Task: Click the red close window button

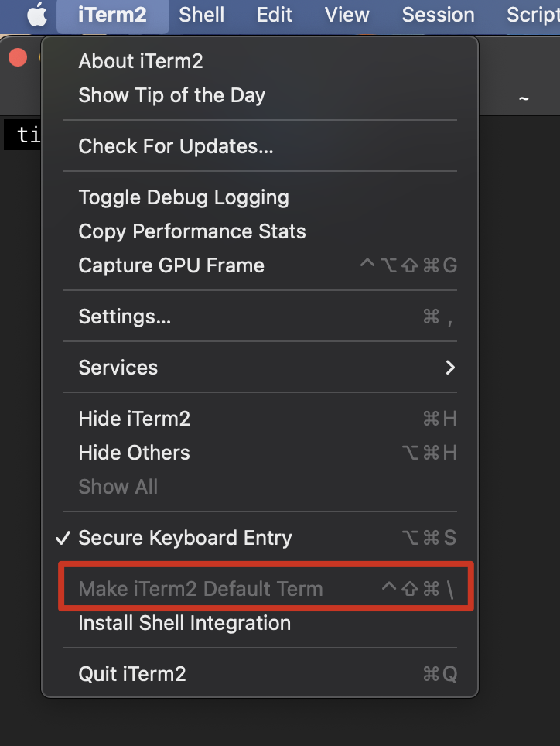Action: point(18,57)
